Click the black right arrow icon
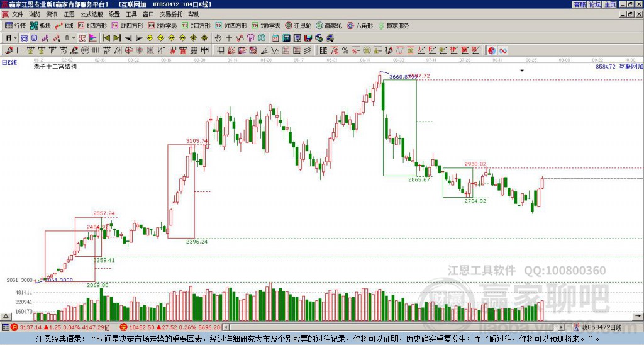The width and height of the screenshot is (644, 345). coord(139,38)
